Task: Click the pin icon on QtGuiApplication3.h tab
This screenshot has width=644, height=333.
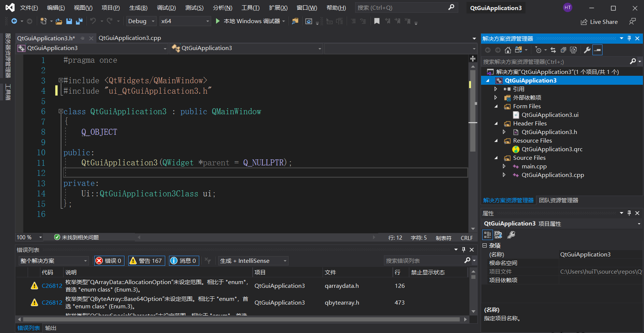Action: coord(83,38)
